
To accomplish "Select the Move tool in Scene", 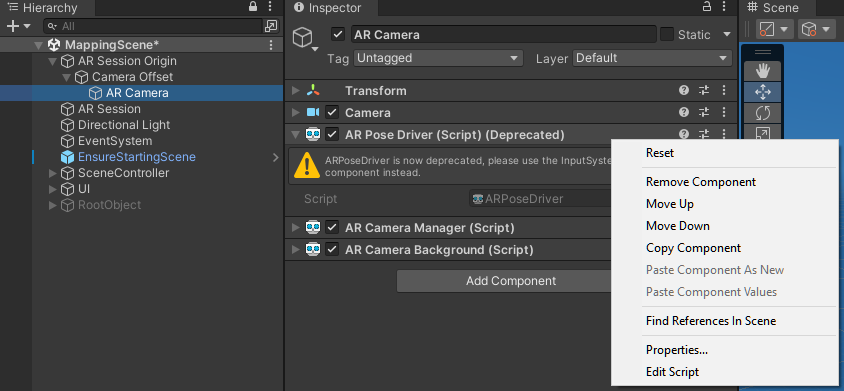I will click(x=763, y=92).
